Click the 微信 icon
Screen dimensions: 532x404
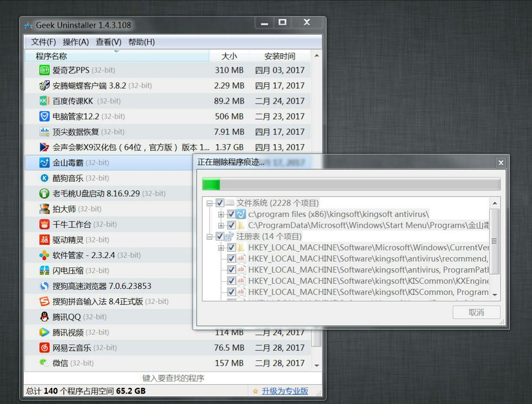[x=44, y=363]
